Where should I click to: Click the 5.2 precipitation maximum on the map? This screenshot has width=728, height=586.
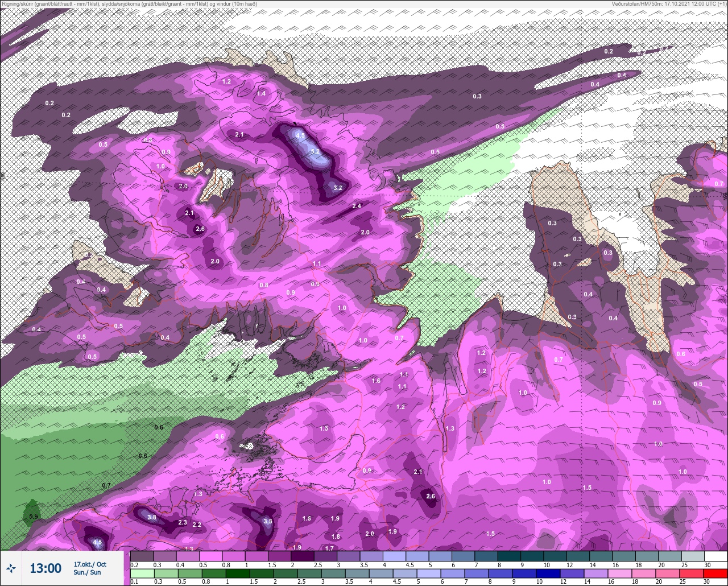[315, 152]
